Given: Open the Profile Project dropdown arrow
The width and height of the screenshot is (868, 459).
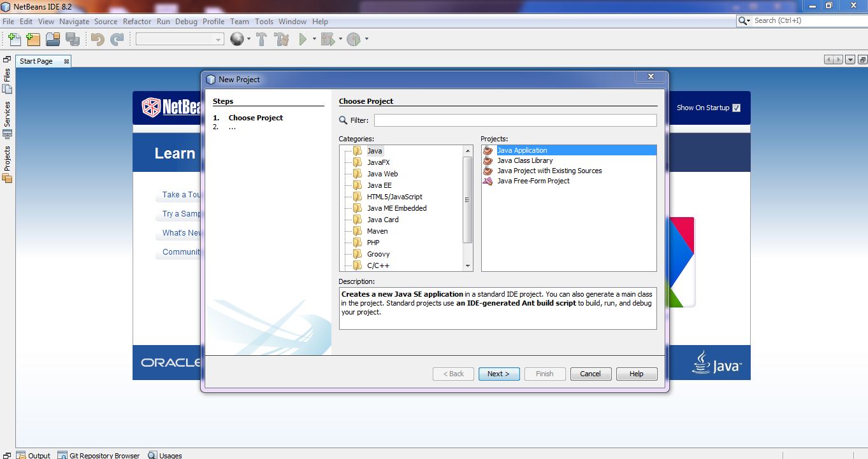Looking at the screenshot, I should point(366,39).
